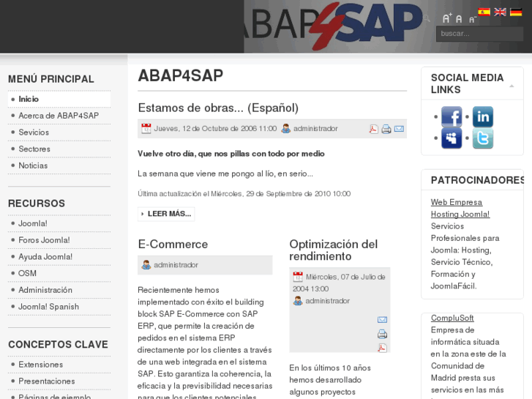Open Extensiones under Conceptos Clave
The height and width of the screenshot is (399, 532).
coord(41,365)
